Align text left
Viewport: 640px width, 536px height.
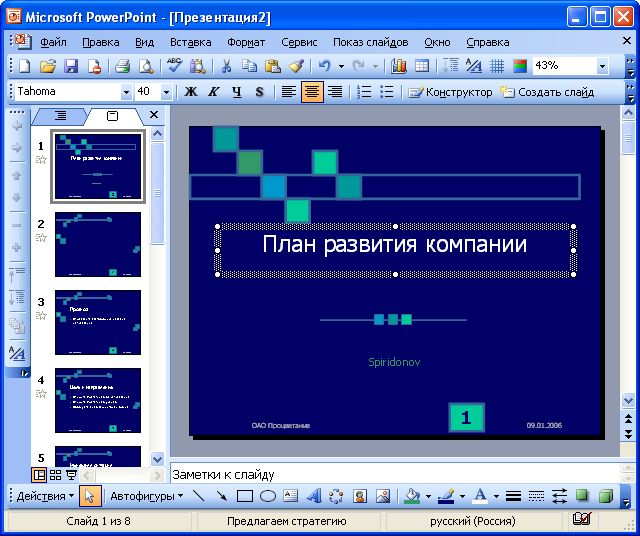289,92
